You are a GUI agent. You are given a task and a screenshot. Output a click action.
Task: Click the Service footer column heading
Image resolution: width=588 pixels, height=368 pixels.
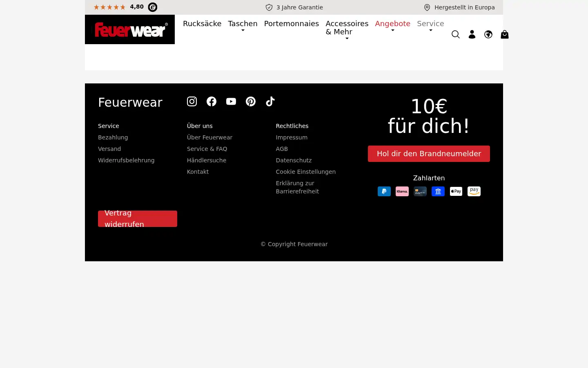point(109,126)
